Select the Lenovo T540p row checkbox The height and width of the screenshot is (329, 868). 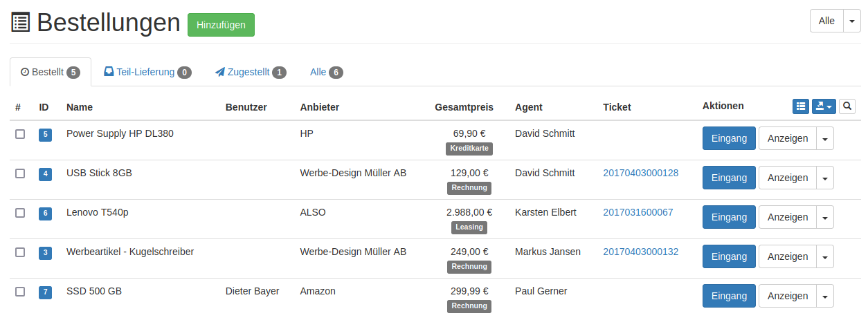[x=20, y=213]
